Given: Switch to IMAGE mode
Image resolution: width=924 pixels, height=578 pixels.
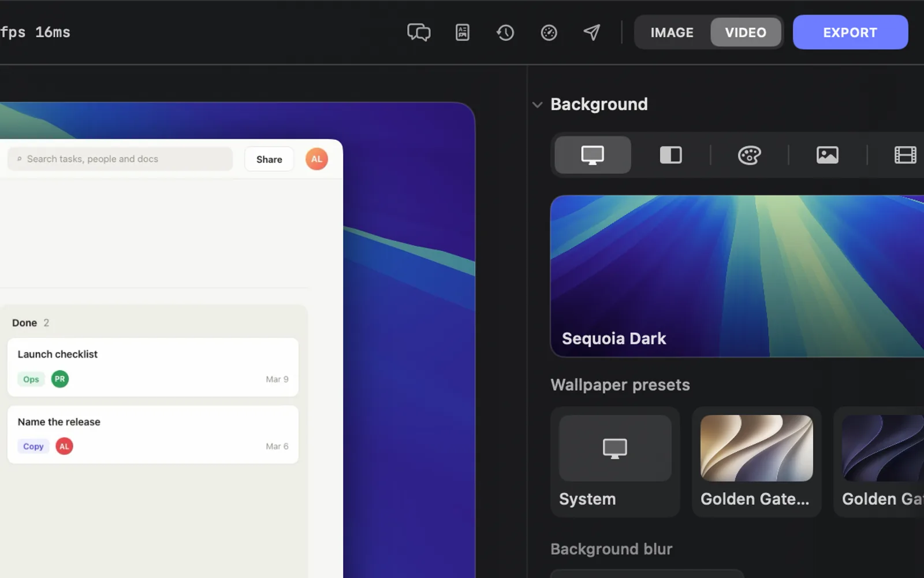Looking at the screenshot, I should 672,32.
